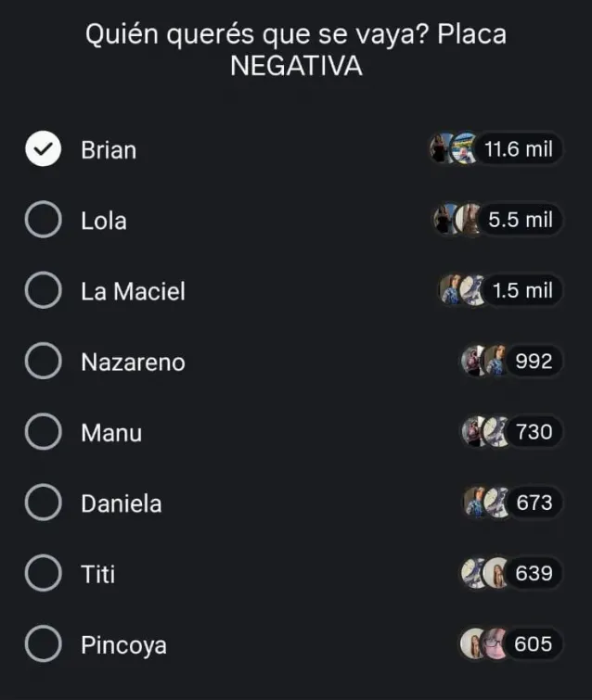The height and width of the screenshot is (700, 592).
Task: Vote for Nazareno radio button
Action: [43, 362]
